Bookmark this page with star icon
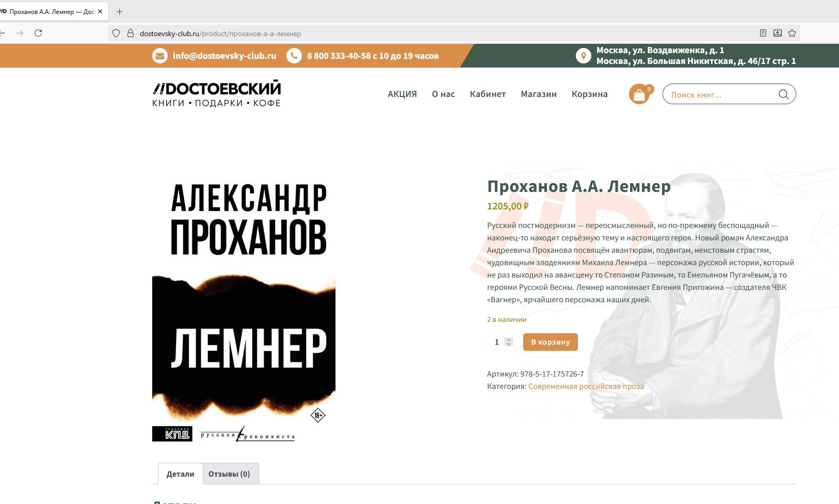839x504 pixels. pos(792,33)
